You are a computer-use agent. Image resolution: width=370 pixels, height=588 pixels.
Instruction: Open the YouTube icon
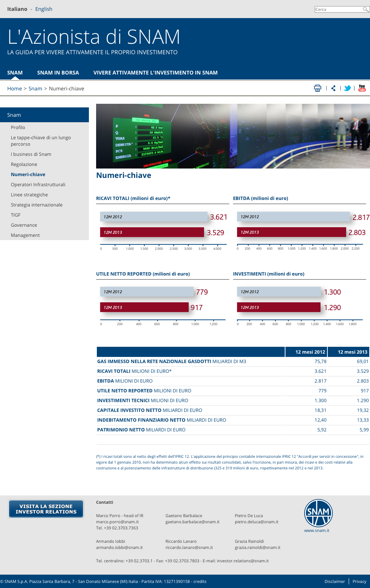[x=362, y=88]
